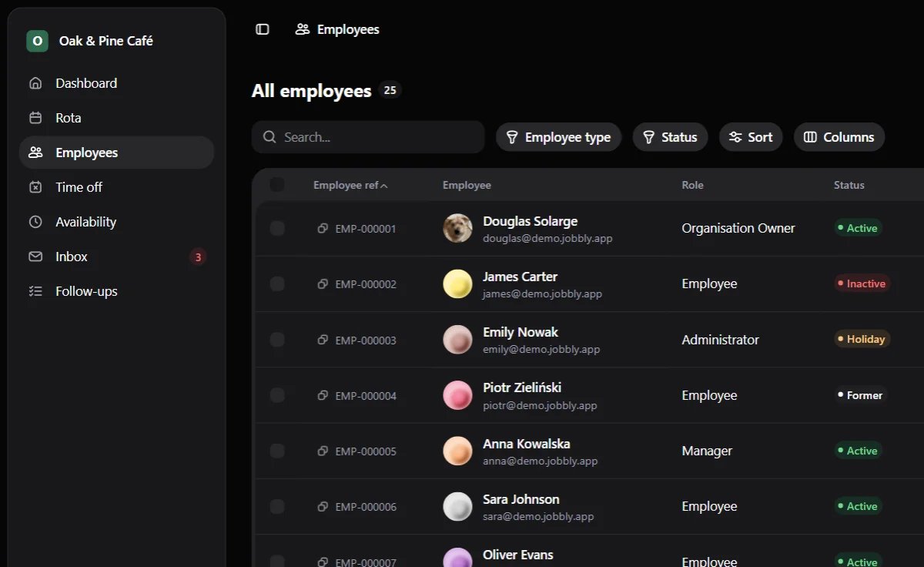Open the Follow-ups page
Image resolution: width=924 pixels, height=567 pixels.
coord(116,291)
